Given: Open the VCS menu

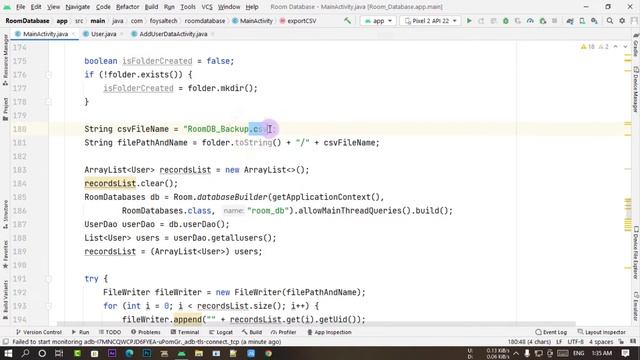Looking at the screenshot, I should 207,7.
